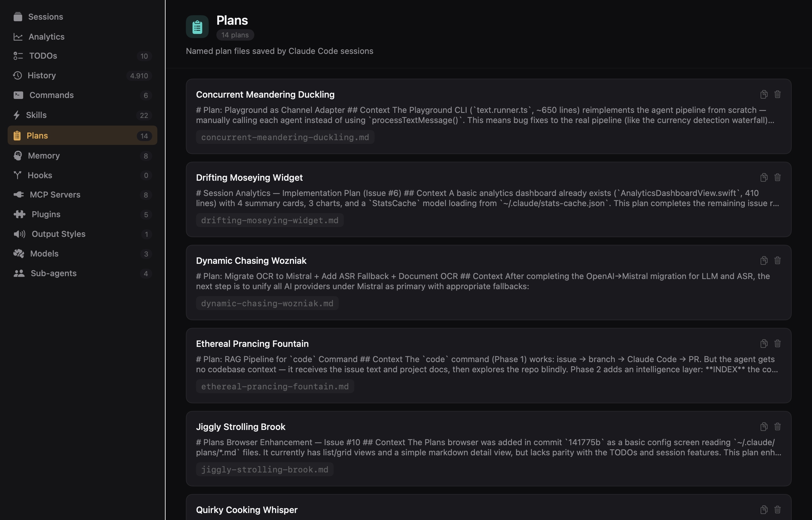Image resolution: width=812 pixels, height=520 pixels.
Task: Copy the Concurrent Meandering Duckling plan
Action: [x=764, y=94]
